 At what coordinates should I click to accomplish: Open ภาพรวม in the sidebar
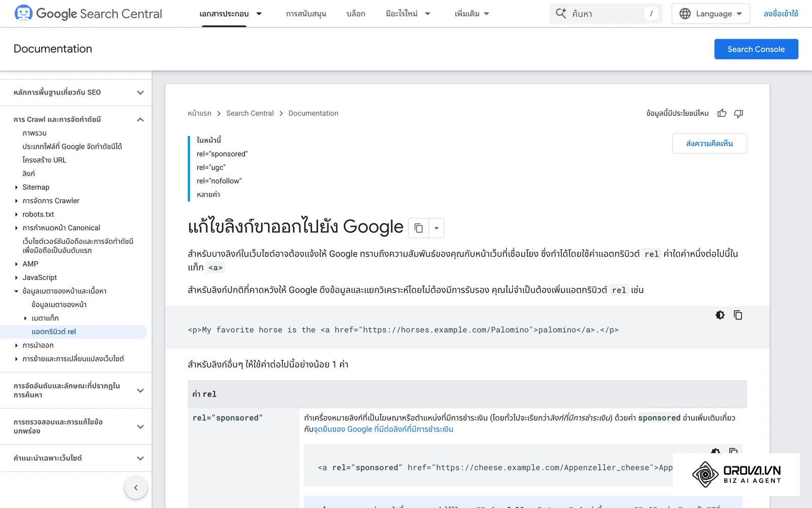35,133
